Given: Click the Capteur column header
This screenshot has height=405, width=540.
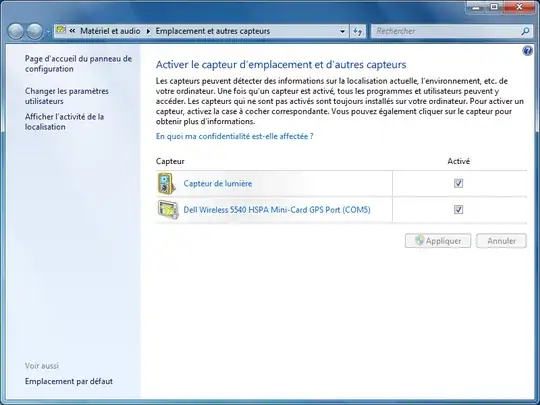Looking at the screenshot, I should [170, 161].
